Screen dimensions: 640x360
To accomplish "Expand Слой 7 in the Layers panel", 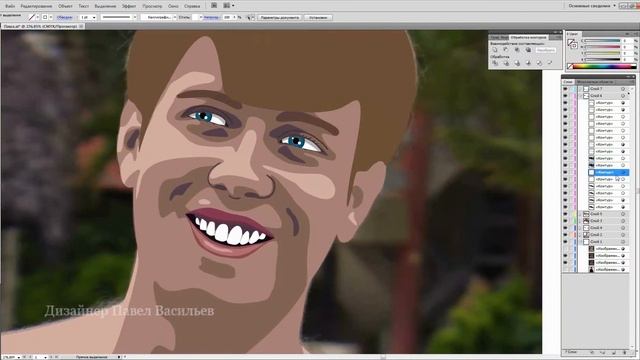I will 580,89.
